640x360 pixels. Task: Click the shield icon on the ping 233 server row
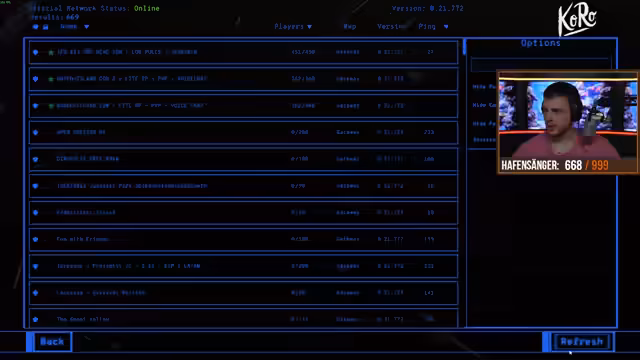(x=36, y=132)
